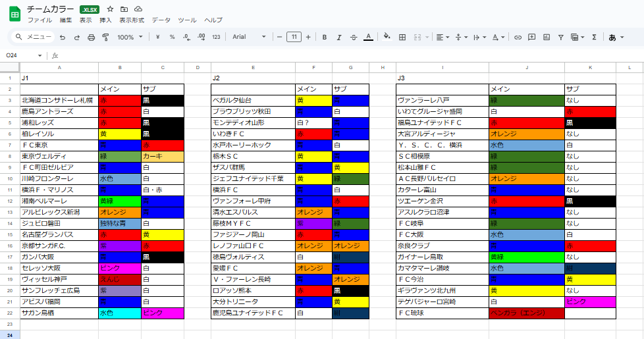Click the undo arrow icon

coord(63,38)
